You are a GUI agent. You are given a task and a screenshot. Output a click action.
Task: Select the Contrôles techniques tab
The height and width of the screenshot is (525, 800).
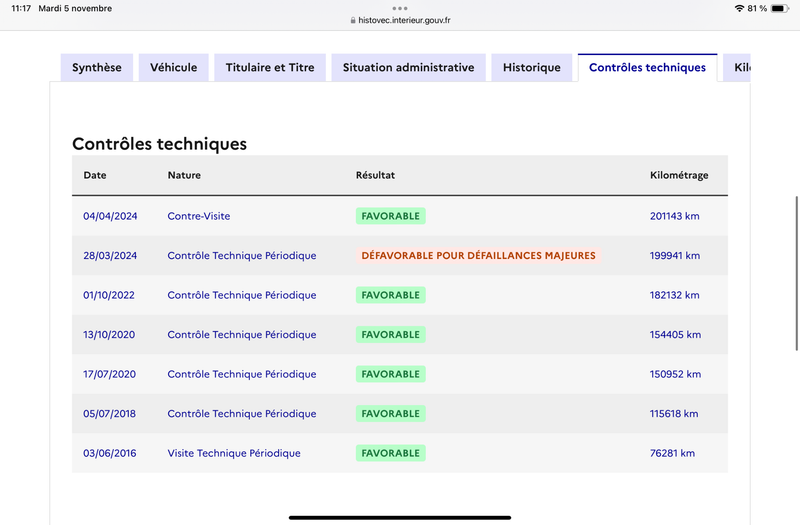[647, 67]
